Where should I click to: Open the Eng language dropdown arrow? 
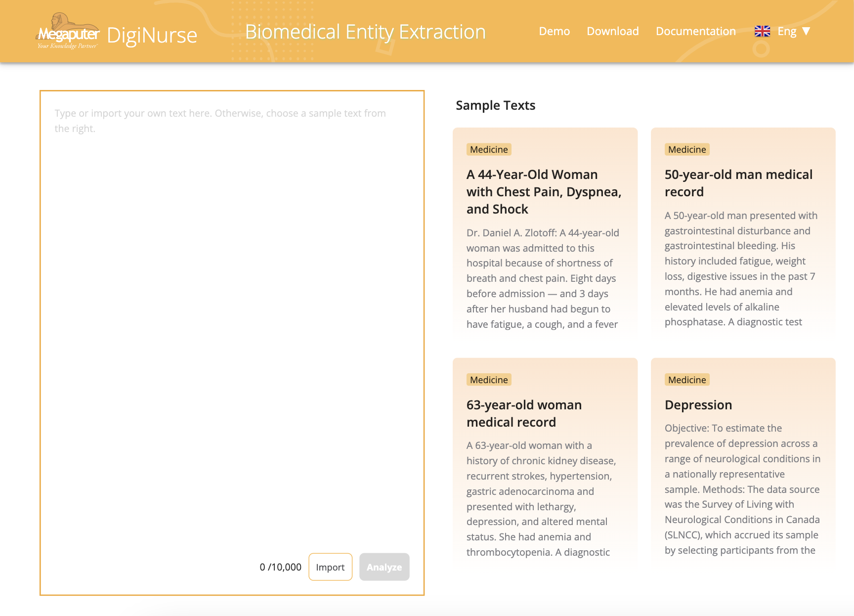pos(806,31)
